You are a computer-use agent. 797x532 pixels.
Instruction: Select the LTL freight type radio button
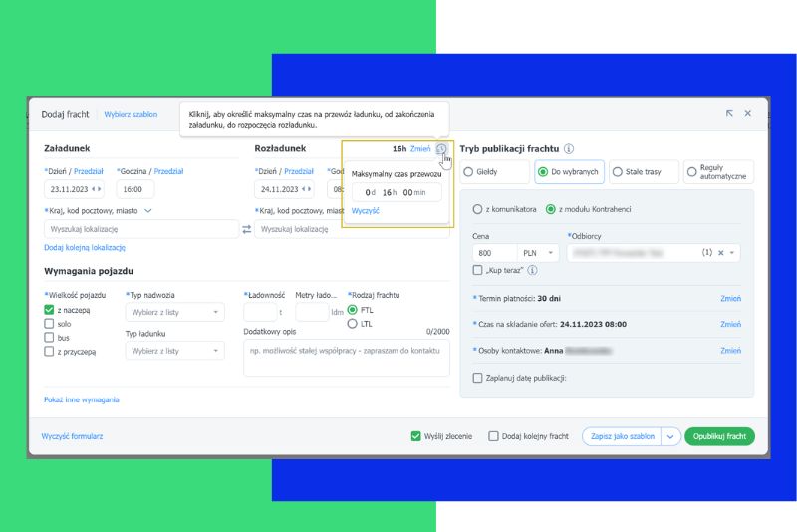coord(352,324)
